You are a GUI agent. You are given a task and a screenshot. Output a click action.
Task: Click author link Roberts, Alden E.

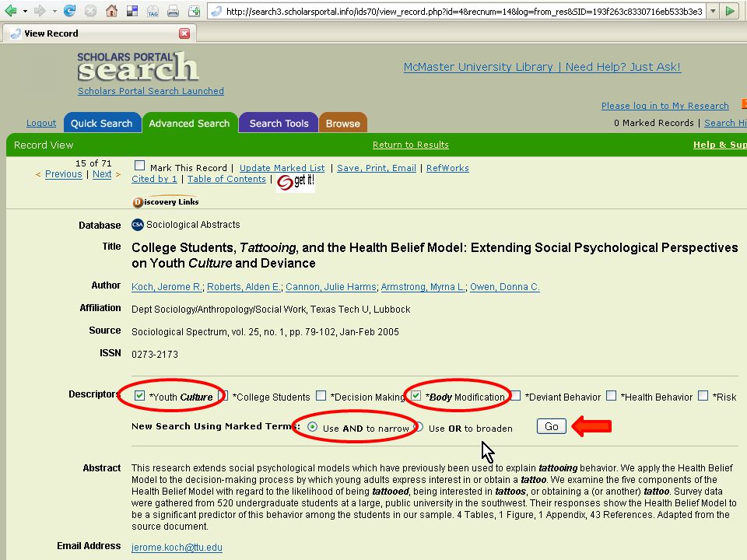(x=244, y=287)
